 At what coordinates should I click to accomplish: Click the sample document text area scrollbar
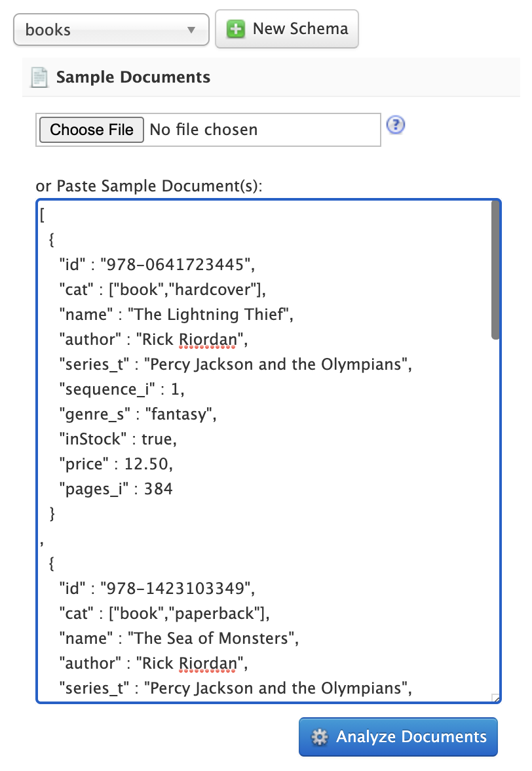[495, 269]
